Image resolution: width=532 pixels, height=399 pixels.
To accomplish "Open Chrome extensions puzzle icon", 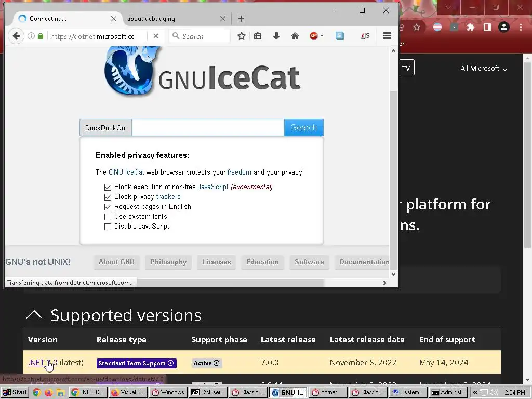I will (x=470, y=27).
